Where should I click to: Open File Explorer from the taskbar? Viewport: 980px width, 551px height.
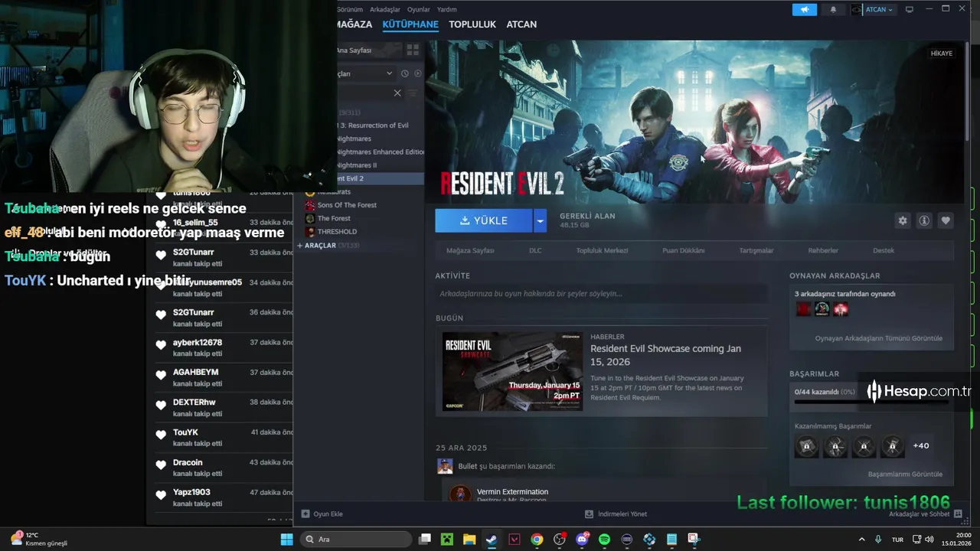pyautogui.click(x=469, y=540)
